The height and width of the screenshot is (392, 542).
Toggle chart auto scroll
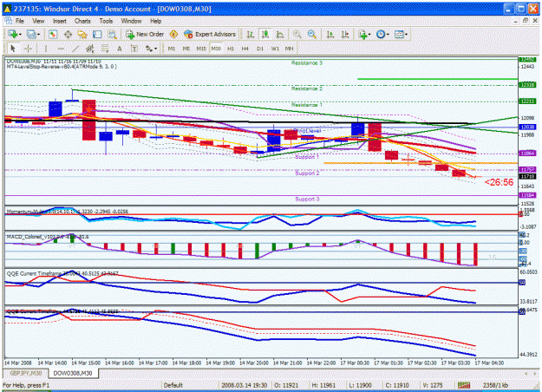[330, 34]
